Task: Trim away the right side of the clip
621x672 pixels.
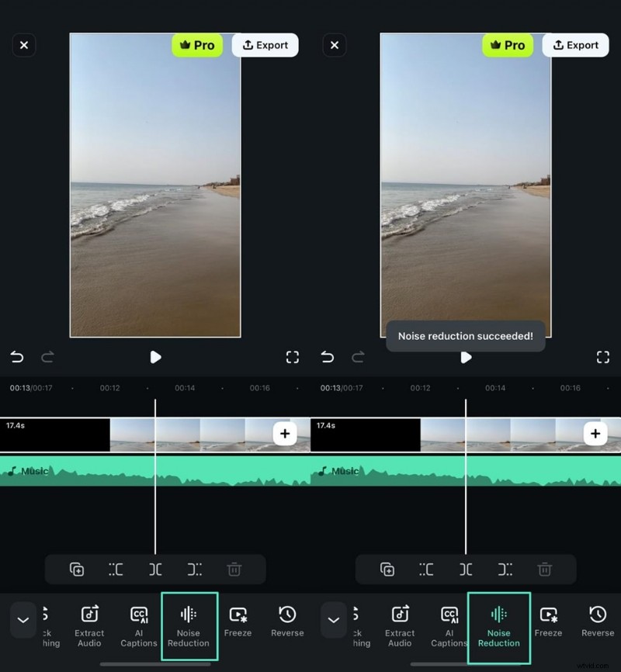Action: pos(195,569)
